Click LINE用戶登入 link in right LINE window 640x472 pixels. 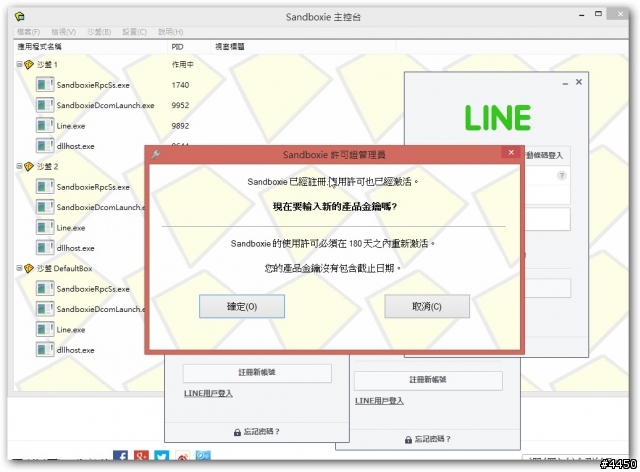379,401
